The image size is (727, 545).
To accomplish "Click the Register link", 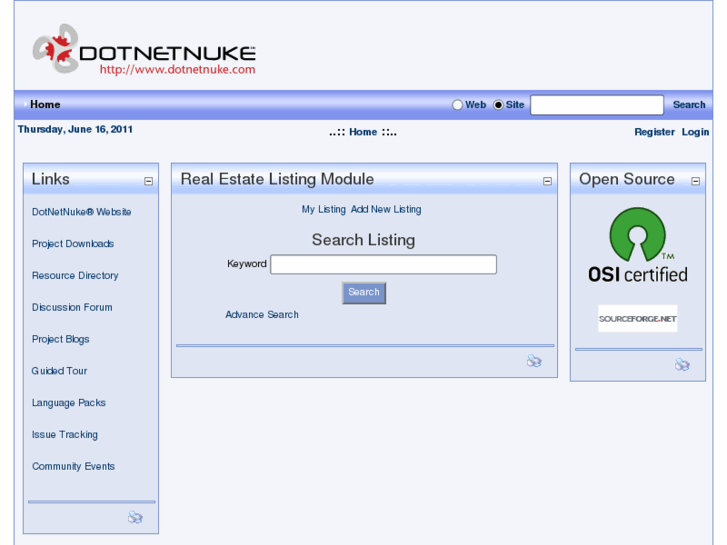I will point(654,132).
